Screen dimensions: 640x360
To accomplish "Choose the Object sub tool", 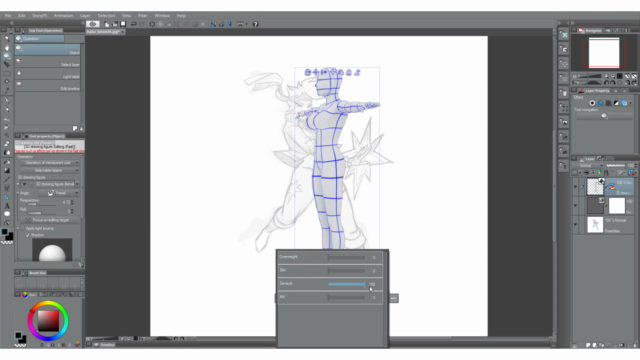I will click(47, 50).
